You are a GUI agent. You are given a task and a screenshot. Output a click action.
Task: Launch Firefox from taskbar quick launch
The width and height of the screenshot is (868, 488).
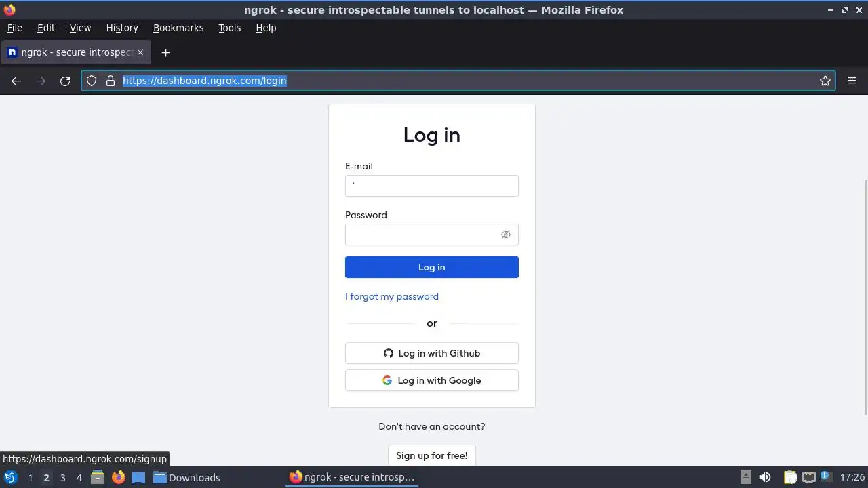tap(118, 477)
